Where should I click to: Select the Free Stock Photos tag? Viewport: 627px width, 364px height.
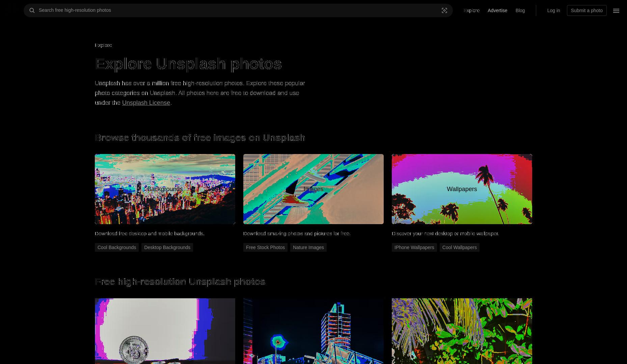tap(265, 247)
